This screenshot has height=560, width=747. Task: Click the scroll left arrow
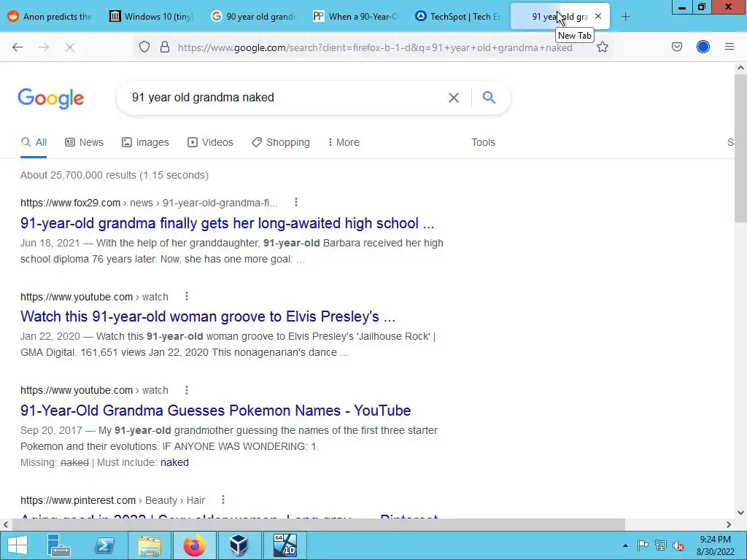6,524
